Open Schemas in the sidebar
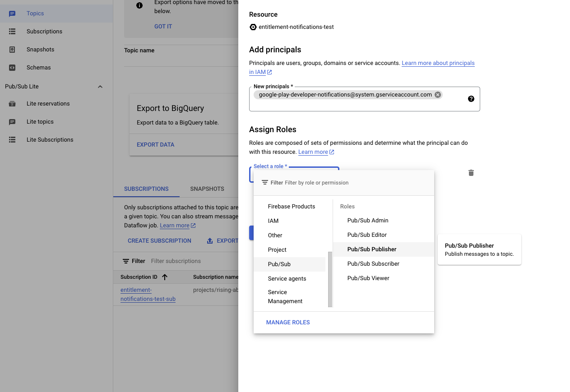Image resolution: width=570 pixels, height=392 pixels. (56, 68)
